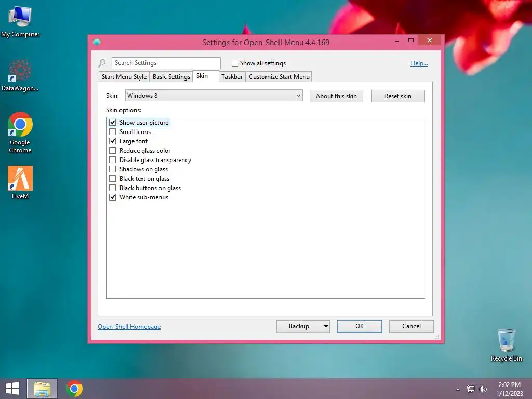This screenshot has width=532, height=399.
Task: Uncheck White sub-menus option
Action: click(113, 197)
